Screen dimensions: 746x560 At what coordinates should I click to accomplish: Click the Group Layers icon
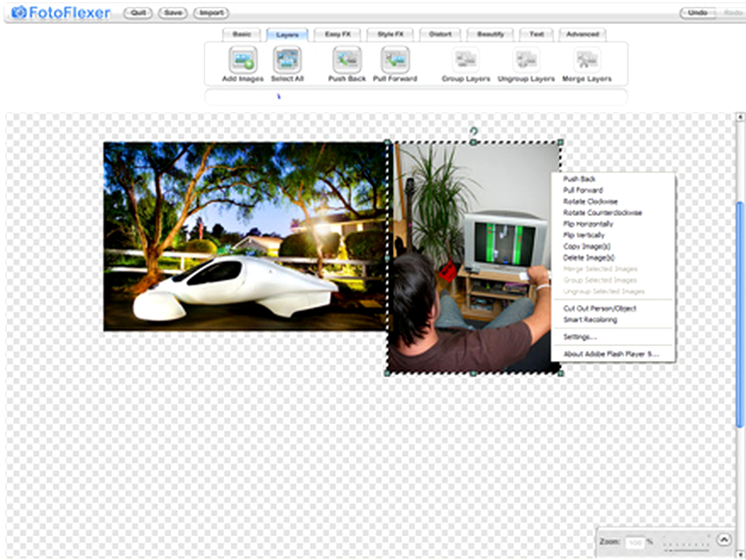click(x=466, y=60)
